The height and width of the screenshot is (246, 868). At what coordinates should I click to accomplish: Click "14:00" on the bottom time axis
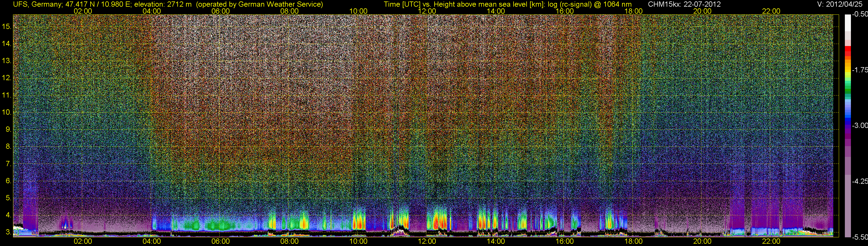point(496,241)
